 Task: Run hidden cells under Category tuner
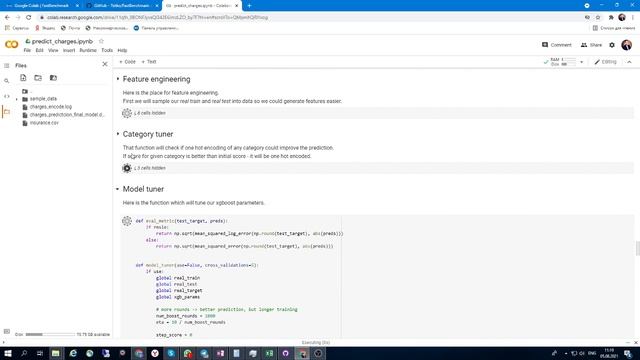coord(127,168)
